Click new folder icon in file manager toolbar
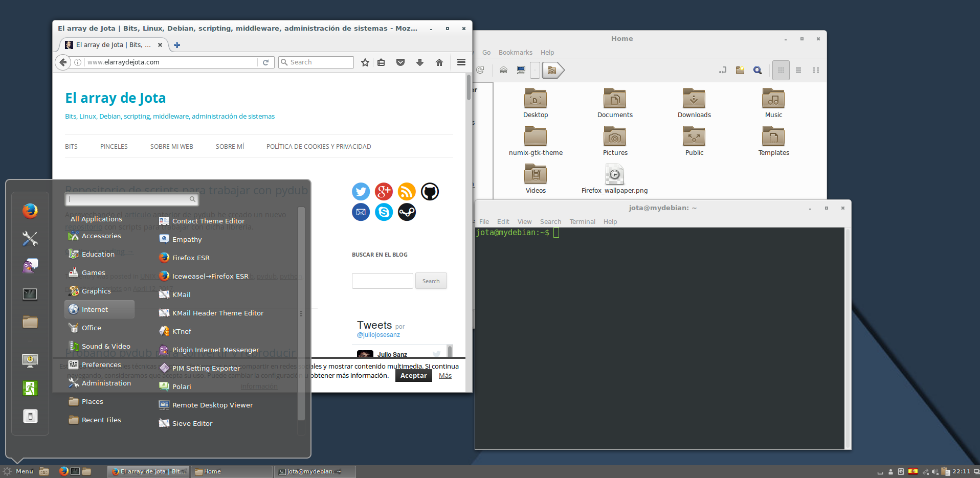 (x=740, y=70)
